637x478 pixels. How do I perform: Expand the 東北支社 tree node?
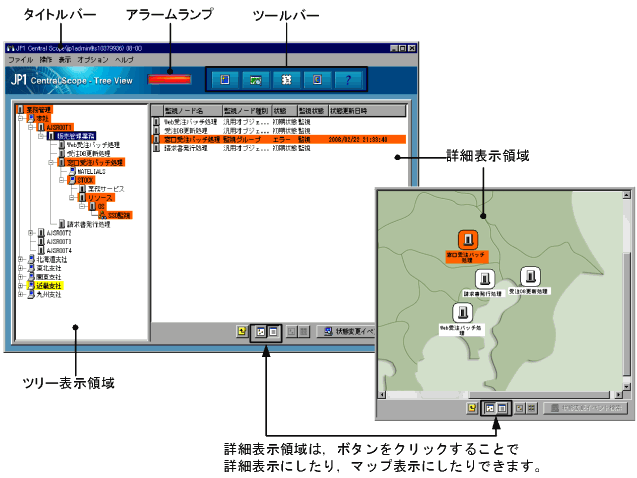point(21,268)
